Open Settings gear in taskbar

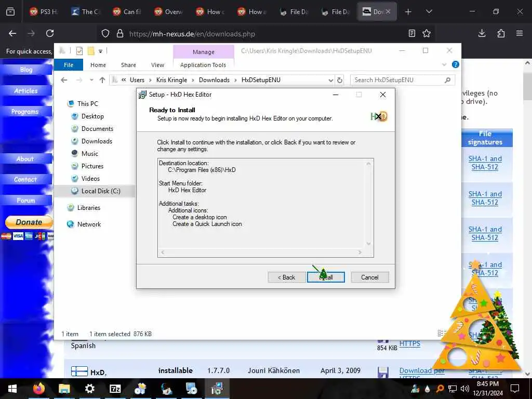89,389
